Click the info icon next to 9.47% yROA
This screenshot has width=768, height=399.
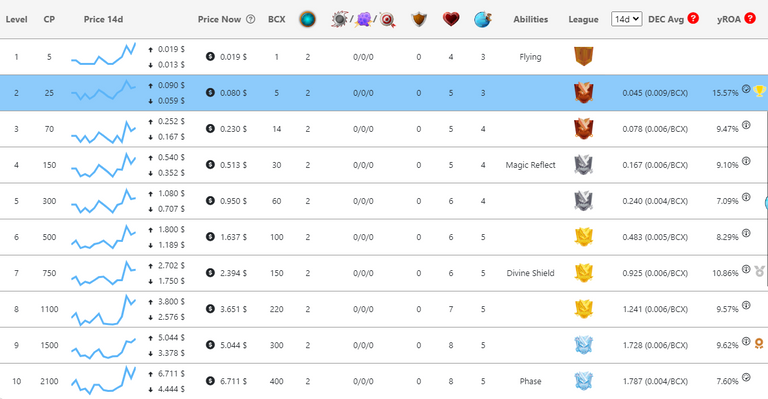tap(746, 125)
